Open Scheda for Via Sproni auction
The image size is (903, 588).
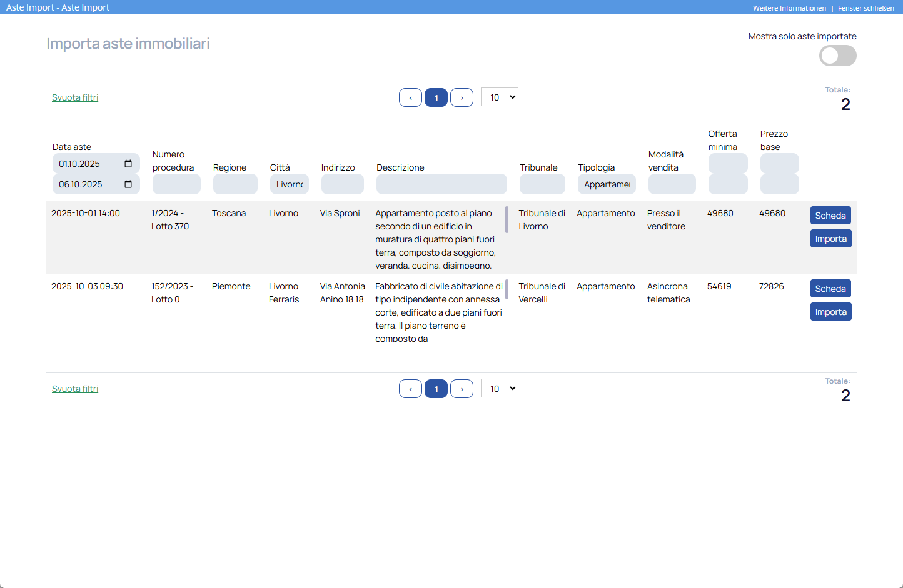(x=830, y=216)
